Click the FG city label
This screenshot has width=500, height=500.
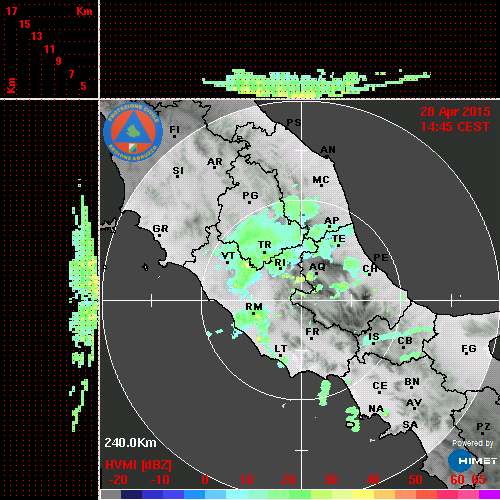point(469,349)
